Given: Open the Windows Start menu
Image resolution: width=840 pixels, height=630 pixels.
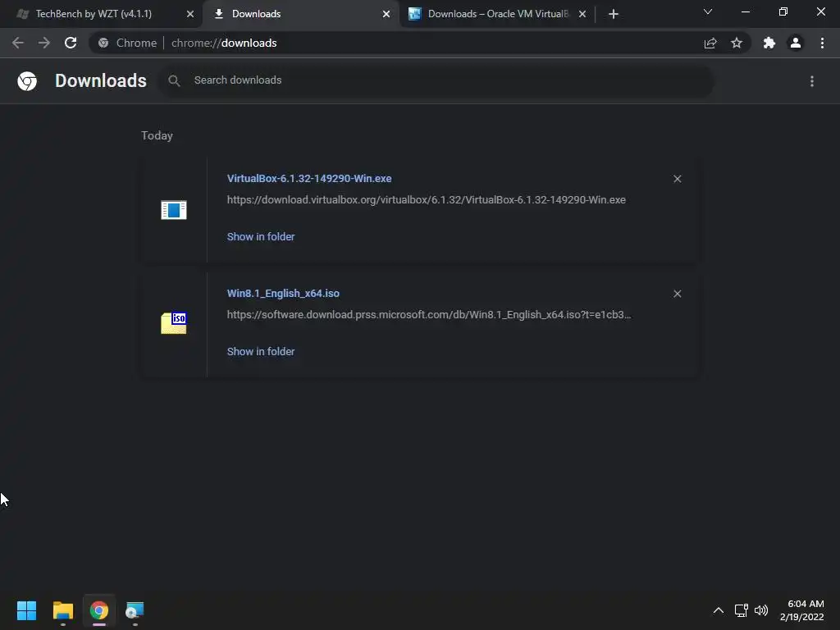Looking at the screenshot, I should (x=26, y=610).
